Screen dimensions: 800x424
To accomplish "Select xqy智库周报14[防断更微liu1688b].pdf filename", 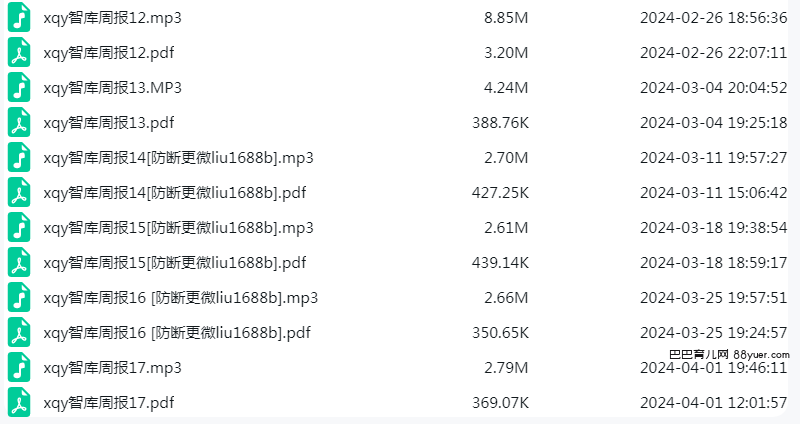I will pyautogui.click(x=174, y=193).
